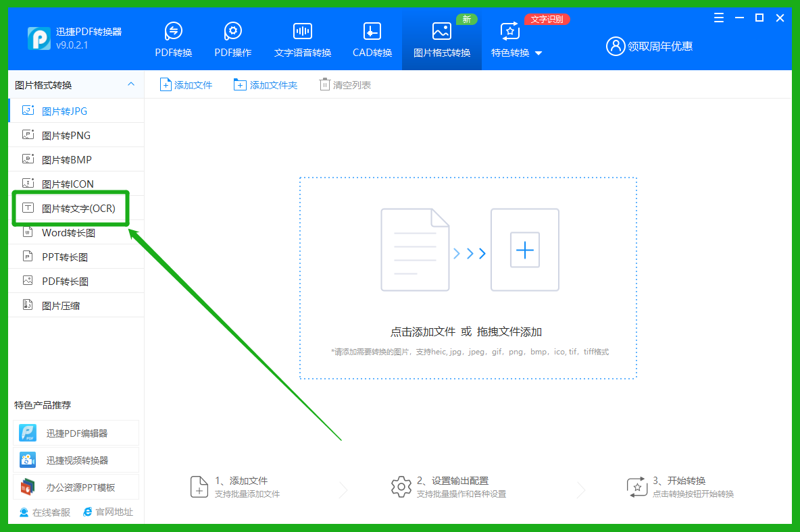Click the plus add-file box in drop zone
The width and height of the screenshot is (800, 532).
(x=525, y=250)
